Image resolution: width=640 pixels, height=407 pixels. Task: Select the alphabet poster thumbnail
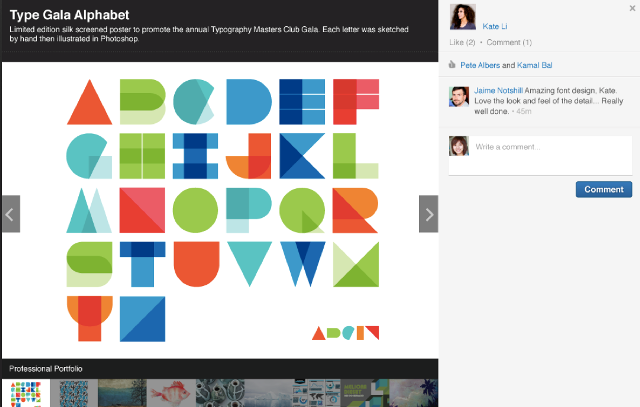coord(26,393)
